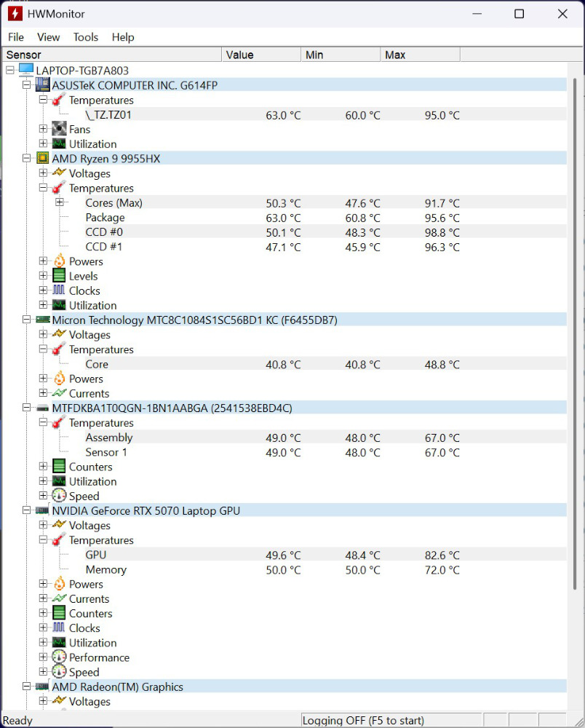Image resolution: width=585 pixels, height=728 pixels.
Task: Click the Voltages icon under AMD Ryzen 9
Action: 59,173
